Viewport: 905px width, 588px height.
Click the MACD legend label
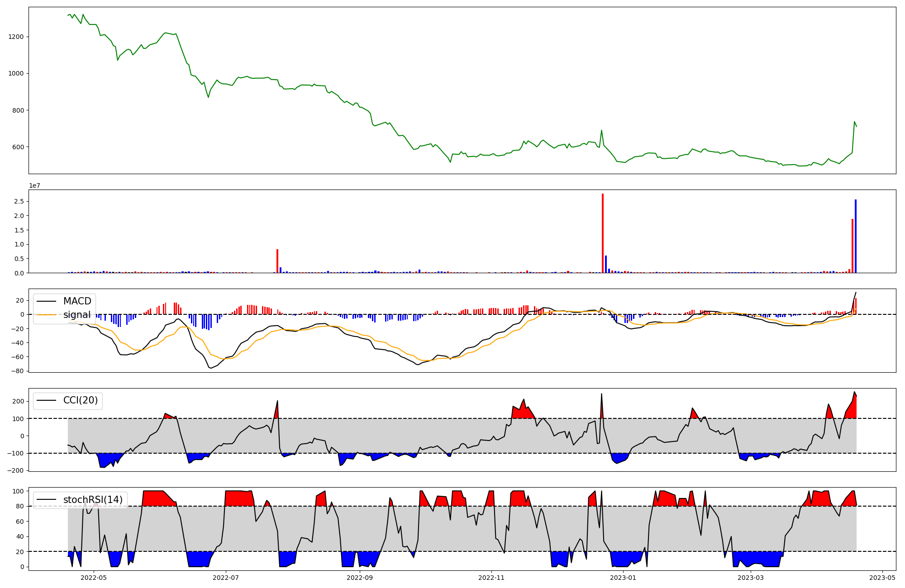click(x=77, y=301)
